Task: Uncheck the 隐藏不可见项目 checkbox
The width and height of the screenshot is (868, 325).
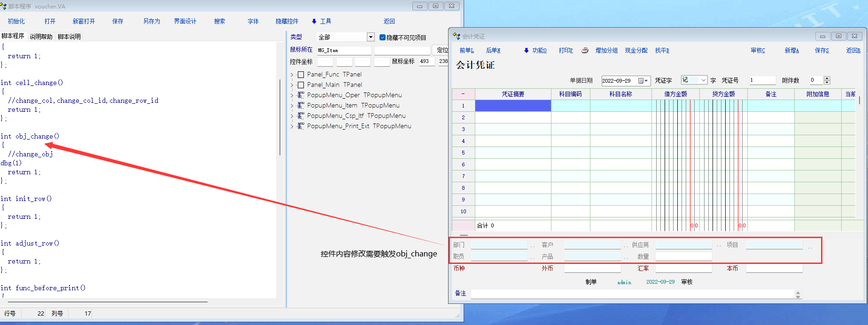Action: click(382, 38)
